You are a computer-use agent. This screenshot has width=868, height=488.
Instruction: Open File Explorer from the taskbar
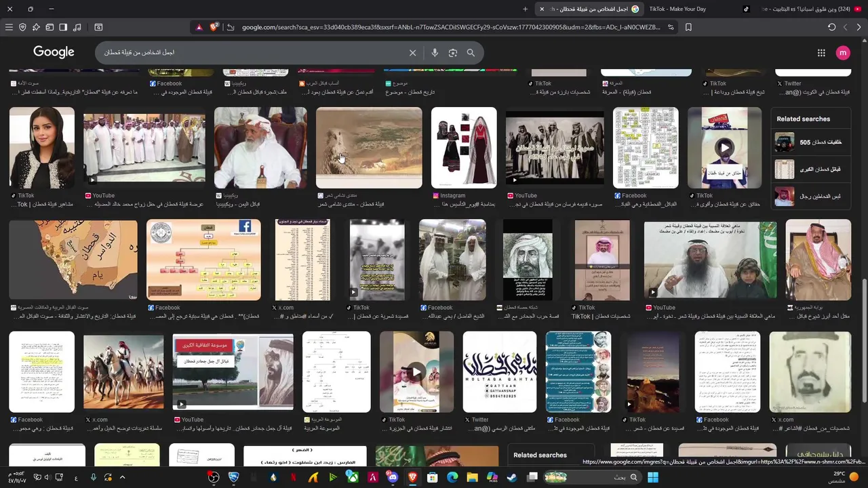pos(472,477)
